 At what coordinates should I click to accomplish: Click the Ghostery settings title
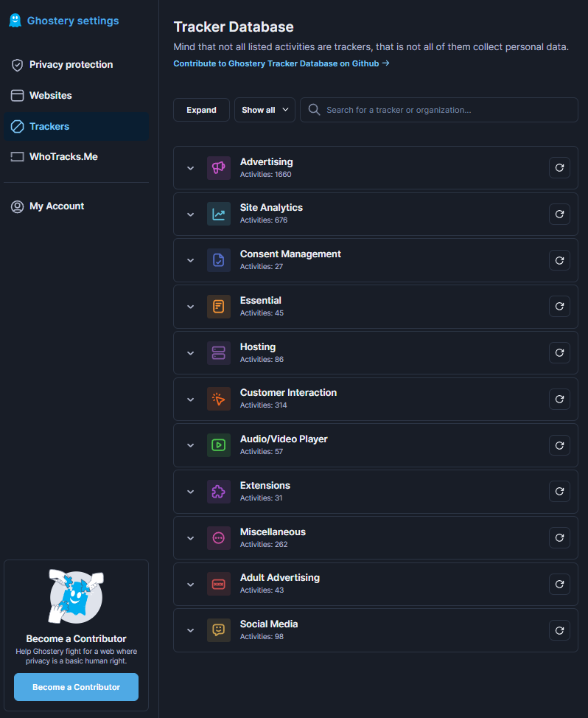pos(73,21)
